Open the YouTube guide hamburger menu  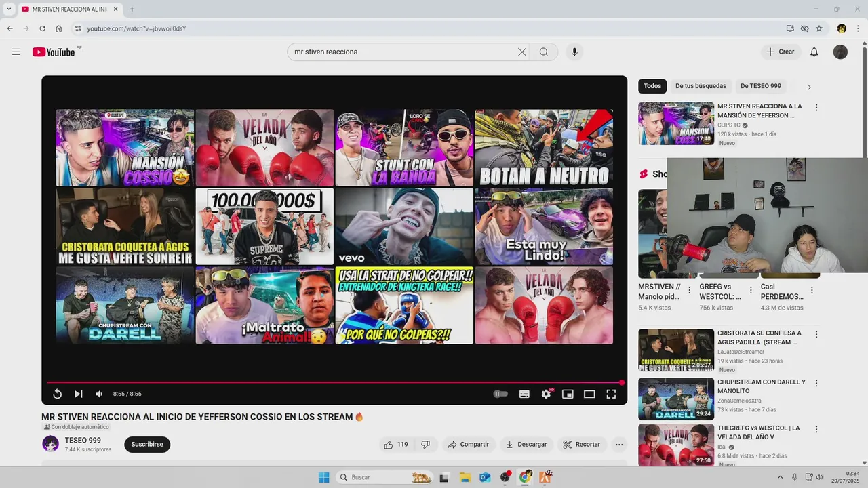point(16,52)
